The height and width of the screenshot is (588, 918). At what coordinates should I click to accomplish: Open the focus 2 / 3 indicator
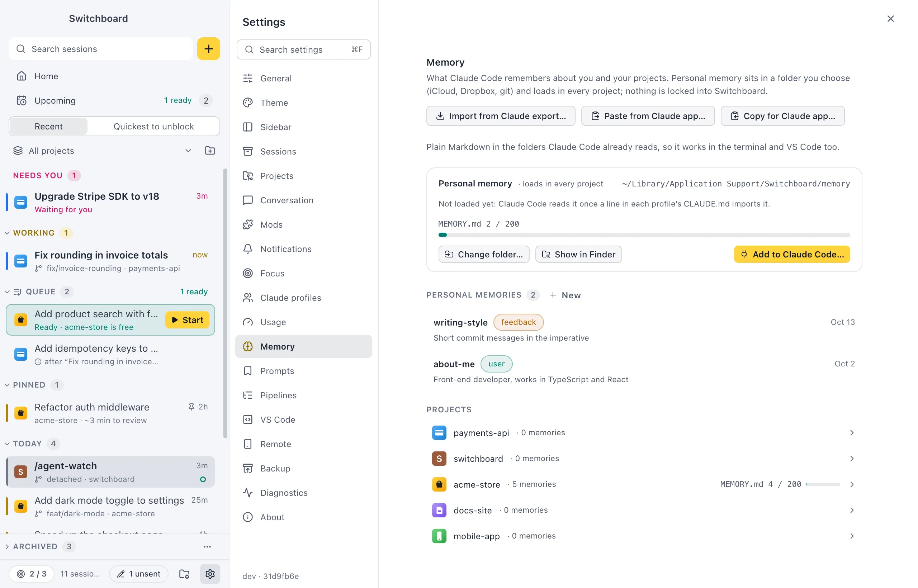coord(32,574)
